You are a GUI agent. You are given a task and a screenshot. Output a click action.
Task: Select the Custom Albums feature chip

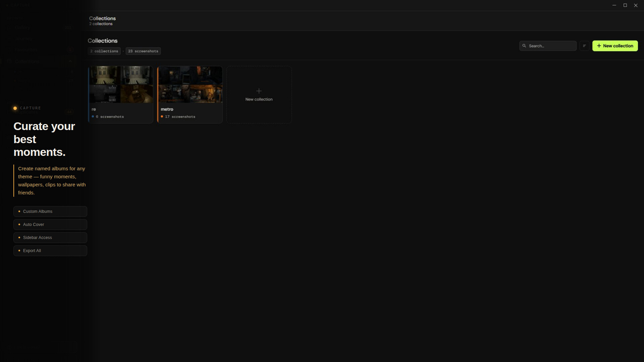(x=50, y=212)
